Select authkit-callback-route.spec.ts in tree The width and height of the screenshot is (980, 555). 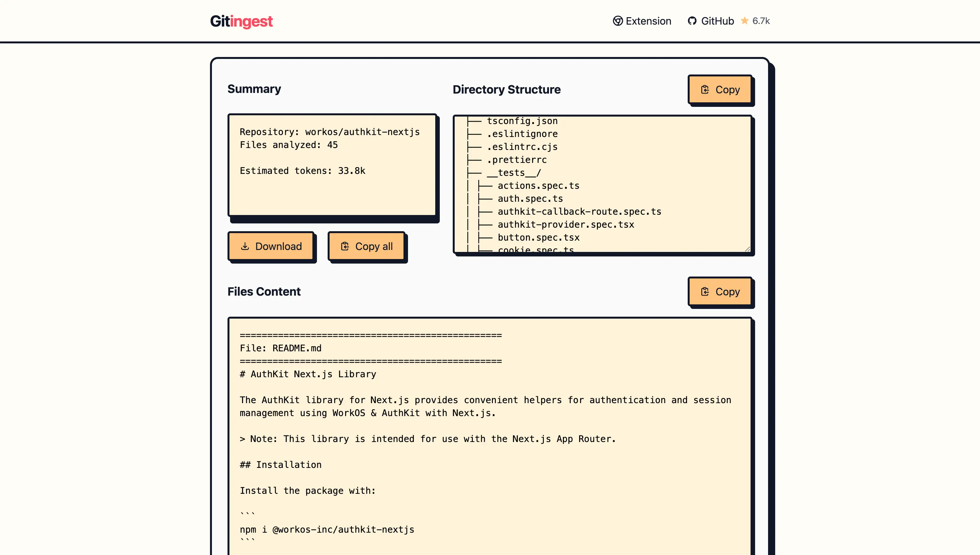point(579,212)
